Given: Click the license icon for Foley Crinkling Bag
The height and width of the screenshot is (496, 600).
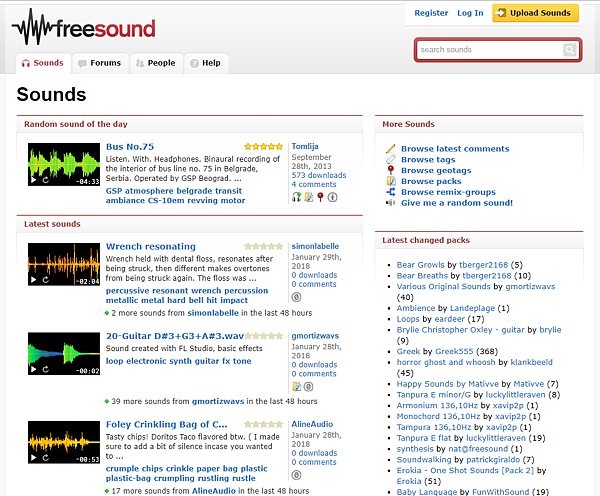Looking at the screenshot, I should pos(297,475).
